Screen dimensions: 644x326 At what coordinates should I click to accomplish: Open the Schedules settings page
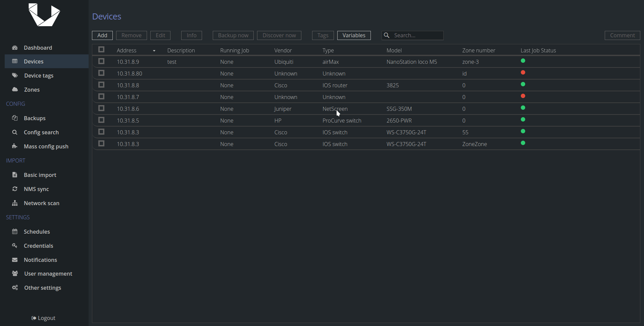[x=37, y=232]
